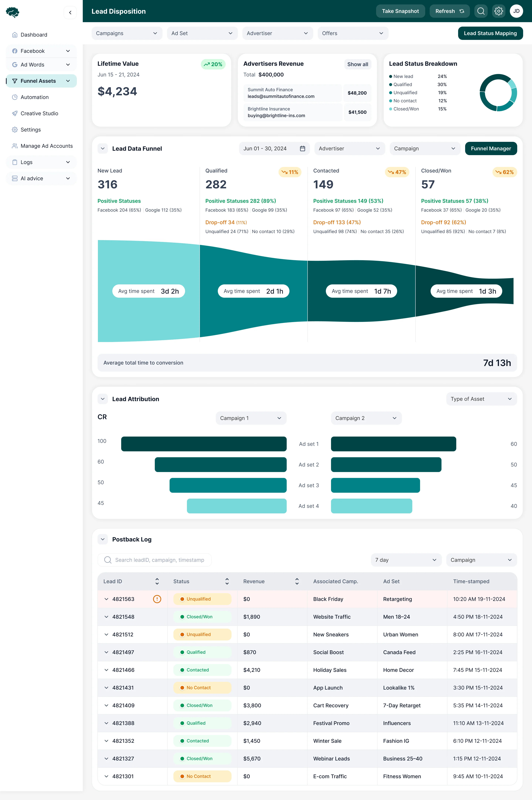Collapse the Lead Attribution section
The height and width of the screenshot is (800, 532).
click(x=103, y=399)
